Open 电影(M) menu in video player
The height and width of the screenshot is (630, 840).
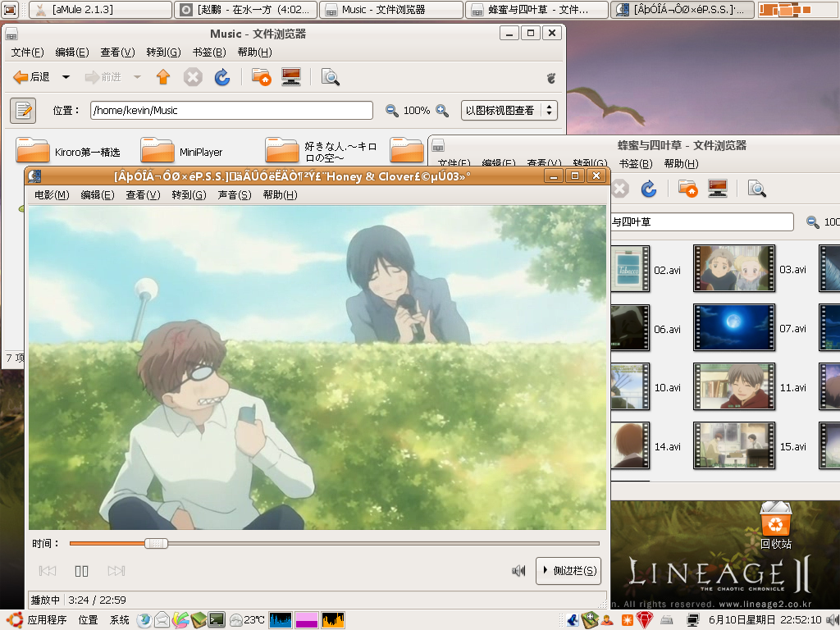pyautogui.click(x=52, y=195)
